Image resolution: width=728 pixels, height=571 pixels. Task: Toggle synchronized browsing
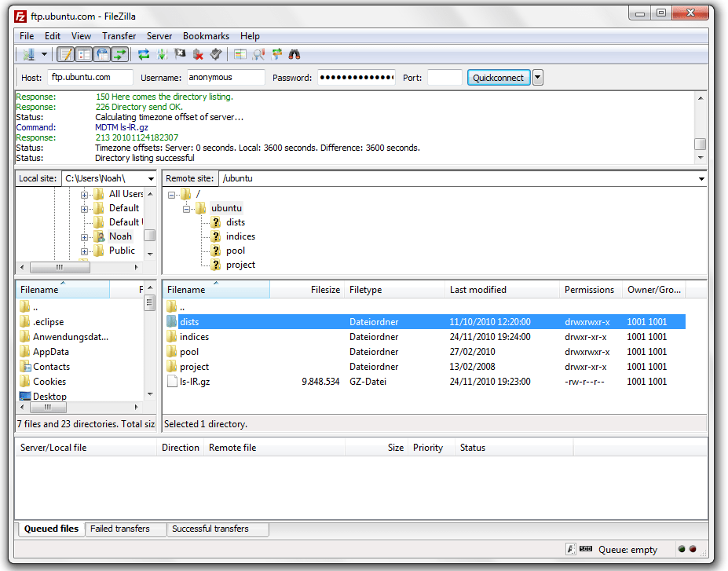coord(276,53)
